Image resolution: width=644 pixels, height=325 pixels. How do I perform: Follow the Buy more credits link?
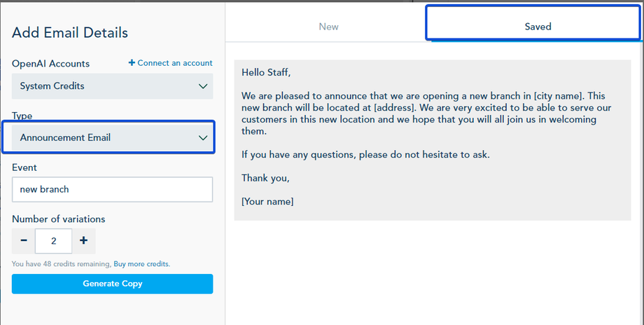[x=141, y=264]
